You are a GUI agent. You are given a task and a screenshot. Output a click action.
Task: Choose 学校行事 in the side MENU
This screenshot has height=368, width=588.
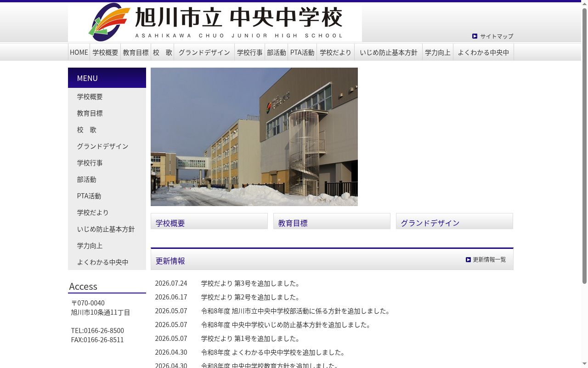107,163
